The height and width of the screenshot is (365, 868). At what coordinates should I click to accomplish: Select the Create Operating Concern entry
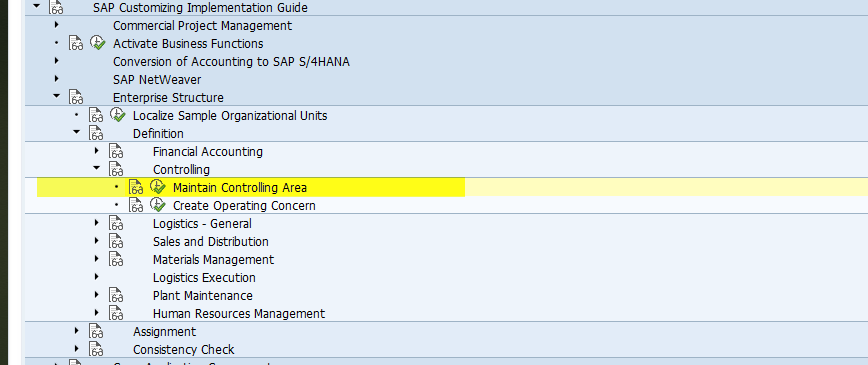(244, 205)
